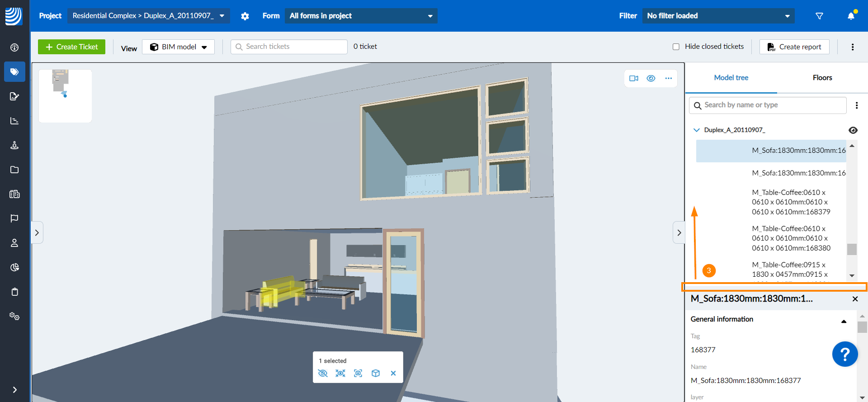Screen dimensions: 868x402
Task: Enable the Hide closed tickets checkbox
Action: click(x=676, y=47)
